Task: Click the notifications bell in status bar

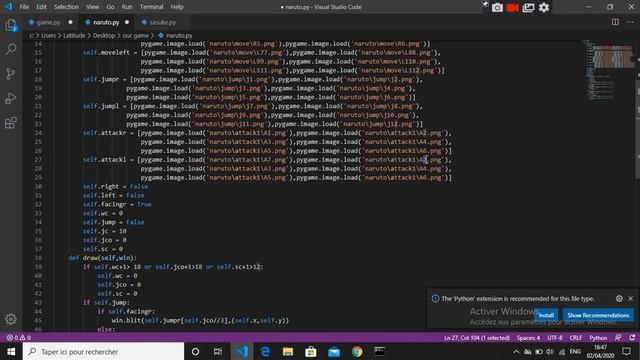Action: pyautogui.click(x=632, y=338)
